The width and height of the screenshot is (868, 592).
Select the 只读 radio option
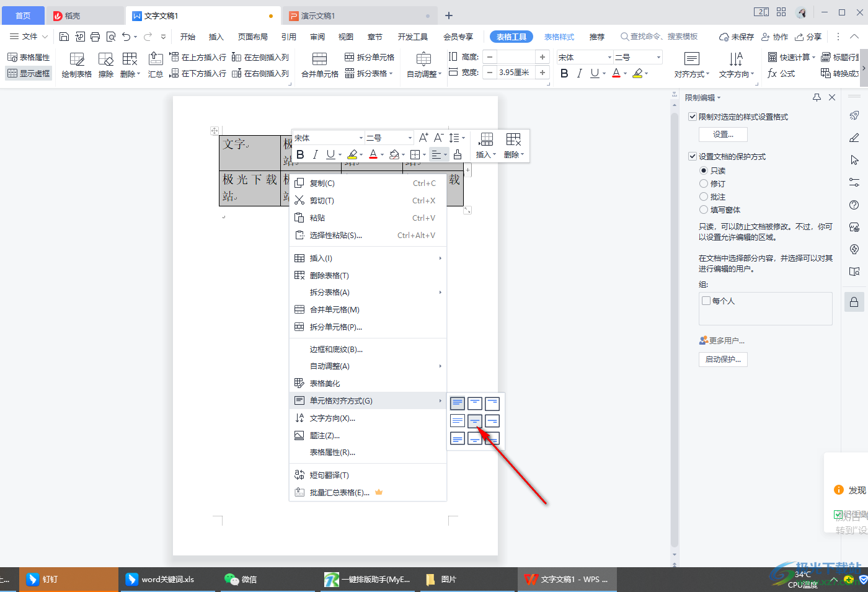(x=704, y=170)
